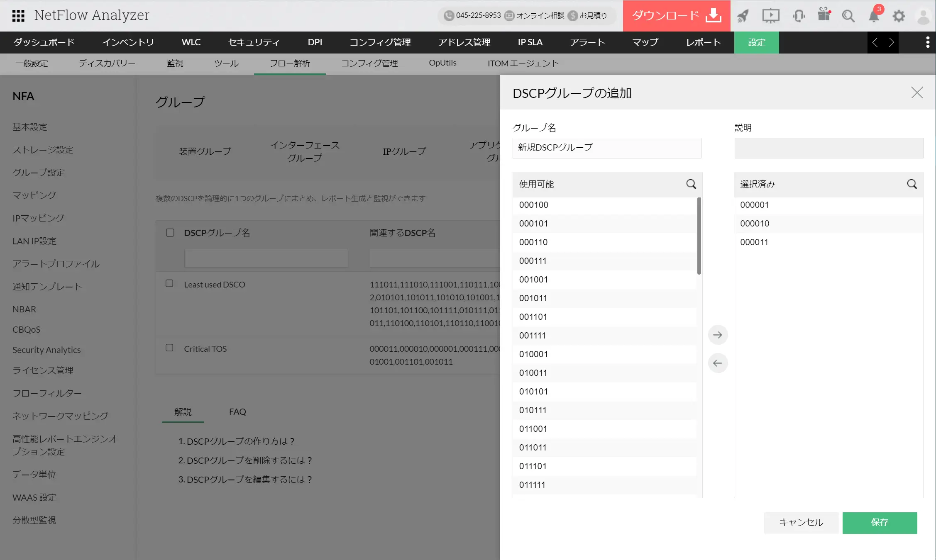Image resolution: width=936 pixels, height=560 pixels.
Task: Open the notification bell alerts
Action: coord(874,16)
